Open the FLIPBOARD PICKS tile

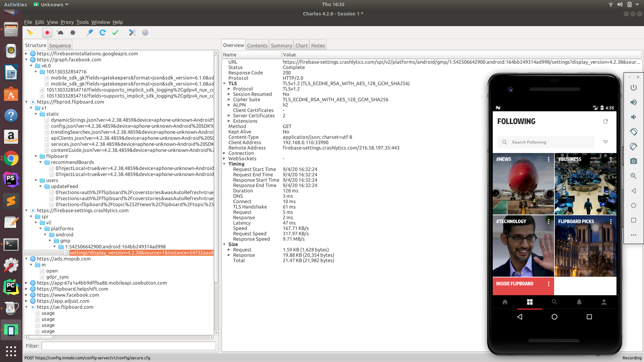585,246
